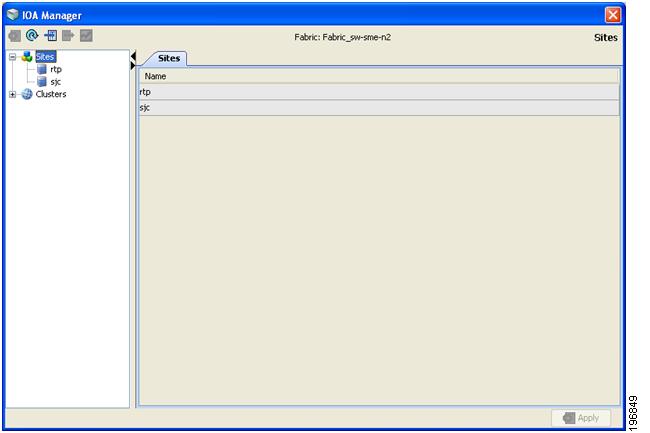Click the blue add-flow toolbar icon

click(51, 36)
